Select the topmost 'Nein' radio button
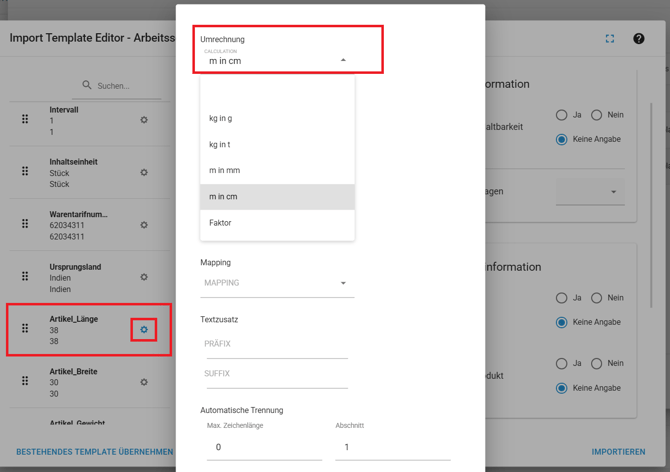Screen dimensions: 670x472 pyautogui.click(x=597, y=115)
